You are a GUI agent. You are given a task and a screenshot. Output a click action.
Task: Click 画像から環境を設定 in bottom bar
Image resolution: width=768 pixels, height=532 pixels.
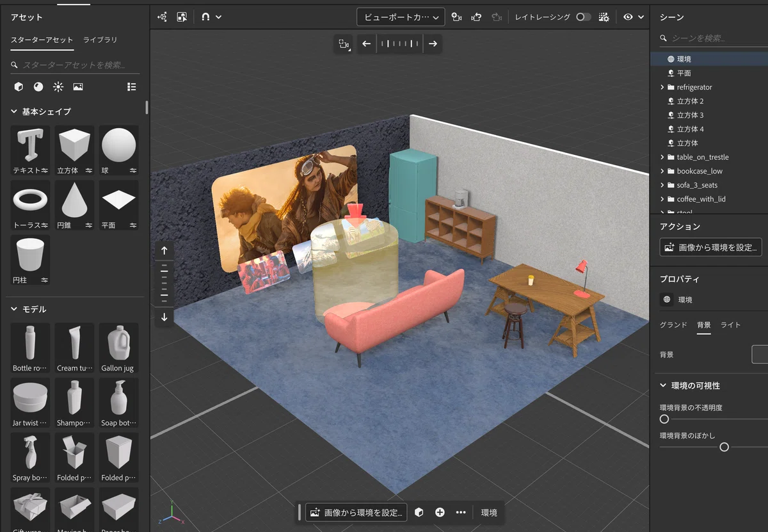[356, 512]
